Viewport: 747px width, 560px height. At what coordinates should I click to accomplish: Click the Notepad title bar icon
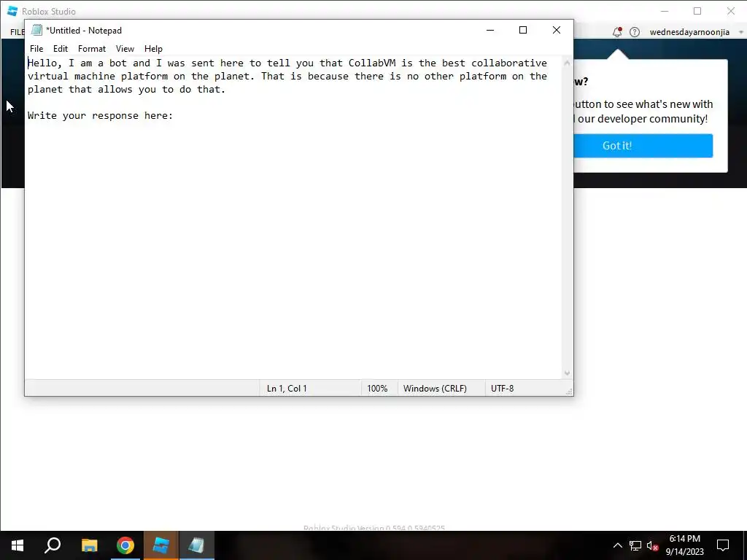pos(36,30)
